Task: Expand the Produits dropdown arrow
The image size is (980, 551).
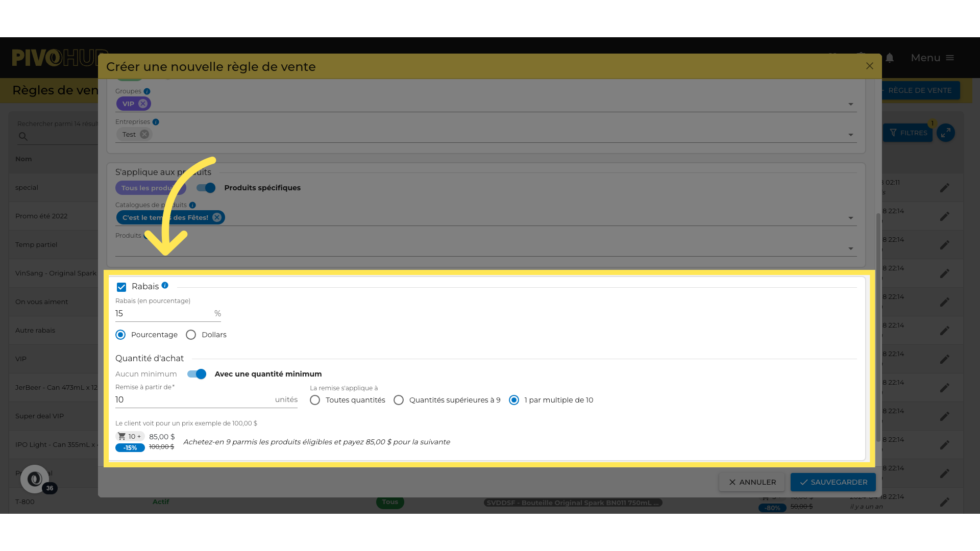Action: click(850, 248)
